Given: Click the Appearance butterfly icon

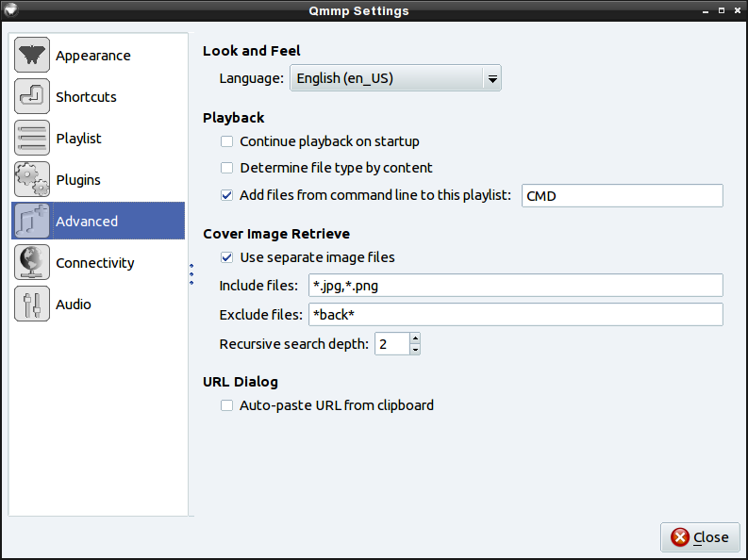Looking at the screenshot, I should [32, 55].
